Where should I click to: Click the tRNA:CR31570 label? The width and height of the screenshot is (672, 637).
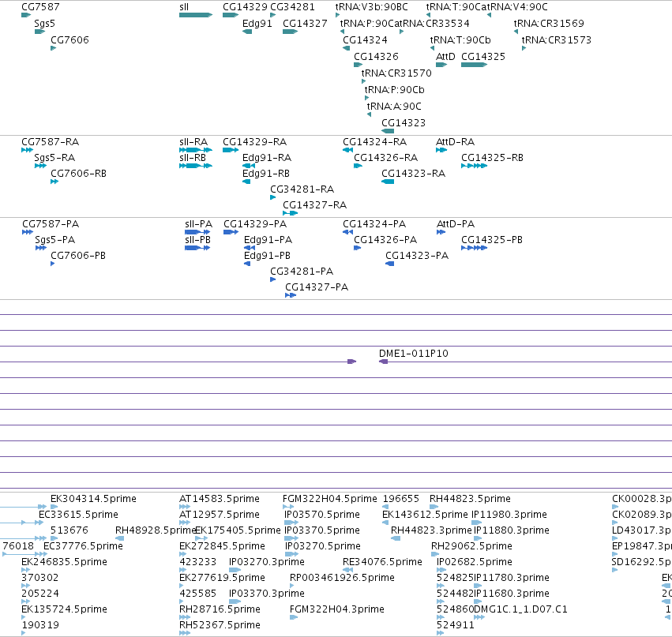point(396,73)
